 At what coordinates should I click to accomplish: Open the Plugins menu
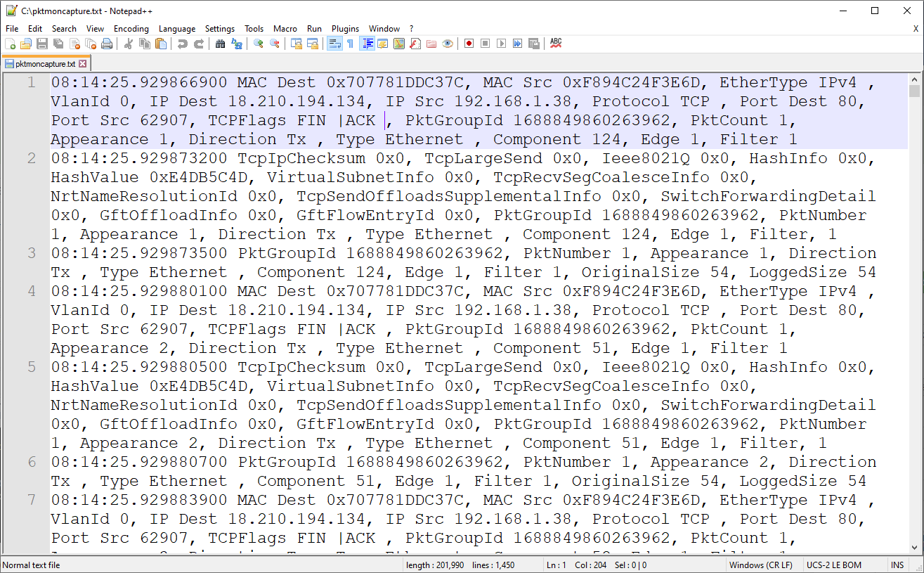(x=345, y=28)
